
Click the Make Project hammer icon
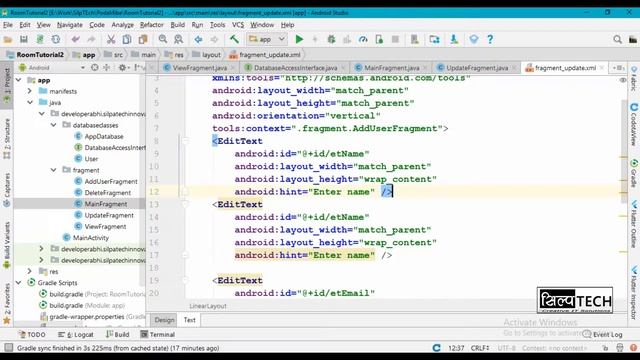(x=234, y=39)
